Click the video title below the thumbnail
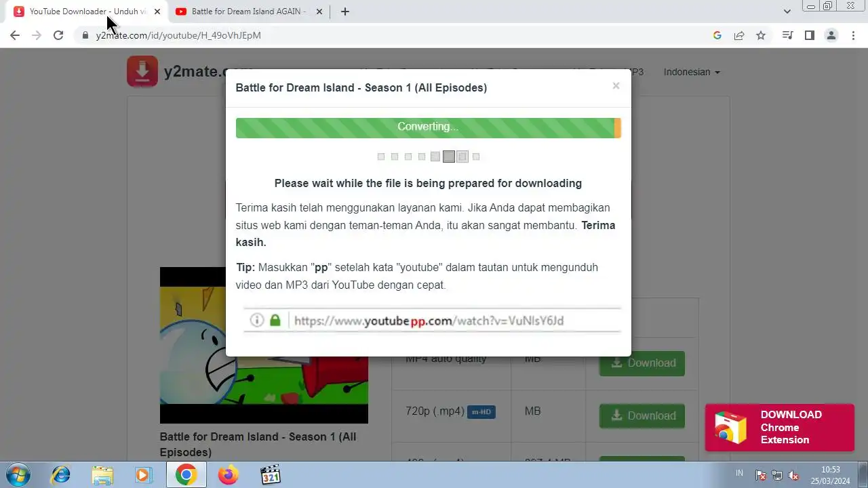This screenshot has height=488, width=868. (x=258, y=444)
